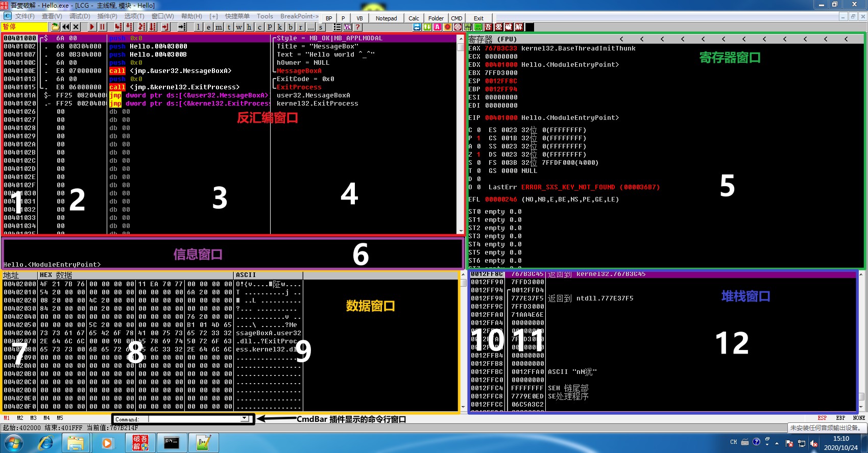Click in the Command input field
Screen dimensions: 868x453
194,419
